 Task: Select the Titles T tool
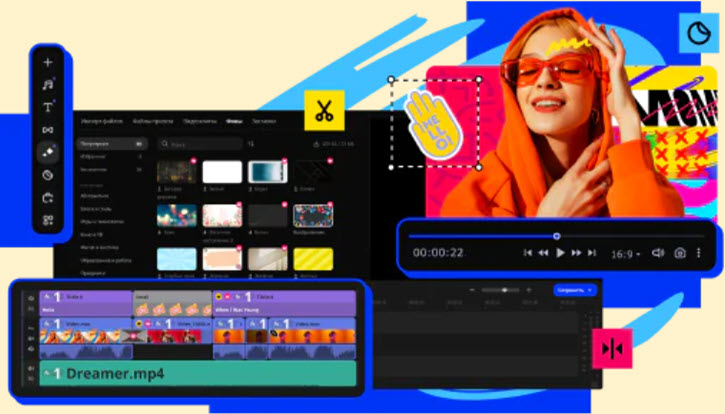pyautogui.click(x=48, y=107)
